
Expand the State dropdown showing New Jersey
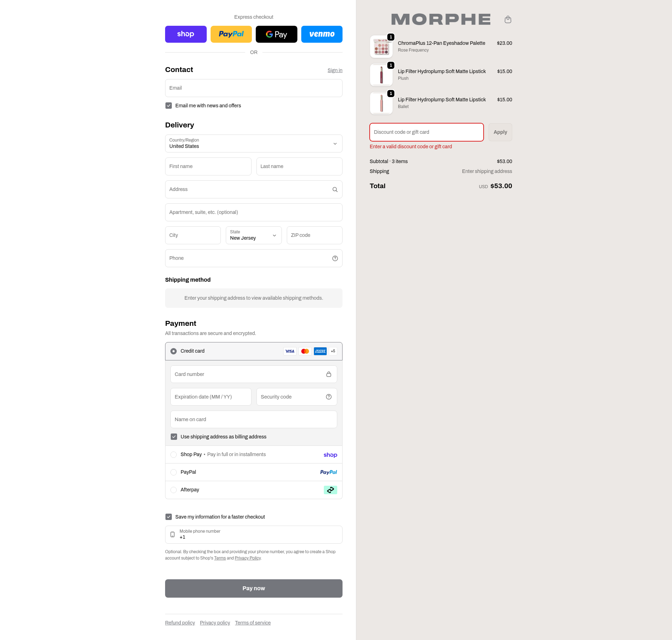point(254,235)
